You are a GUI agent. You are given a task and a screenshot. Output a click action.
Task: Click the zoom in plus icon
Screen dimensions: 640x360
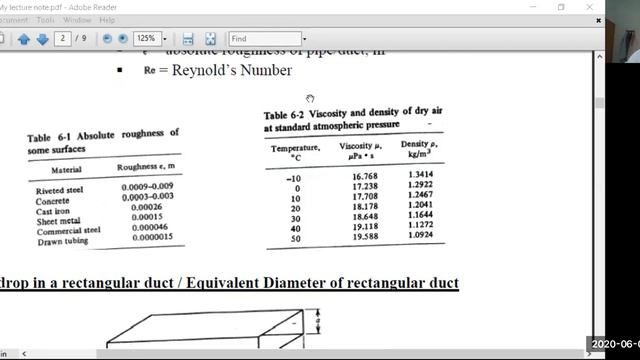click(x=123, y=39)
